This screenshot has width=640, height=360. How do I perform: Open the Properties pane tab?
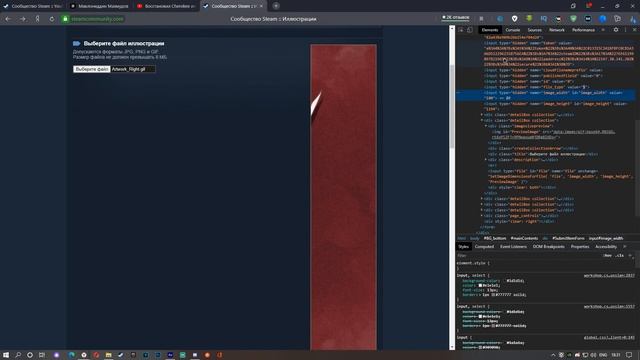point(580,247)
